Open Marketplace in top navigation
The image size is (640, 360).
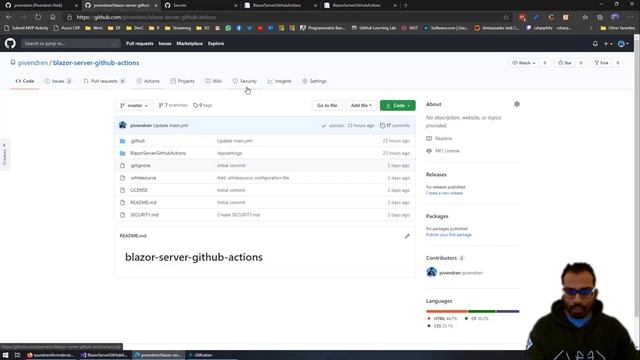coord(189,44)
